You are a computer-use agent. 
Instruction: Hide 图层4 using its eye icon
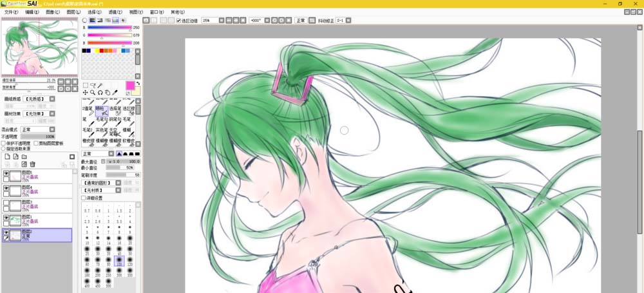(x=6, y=188)
